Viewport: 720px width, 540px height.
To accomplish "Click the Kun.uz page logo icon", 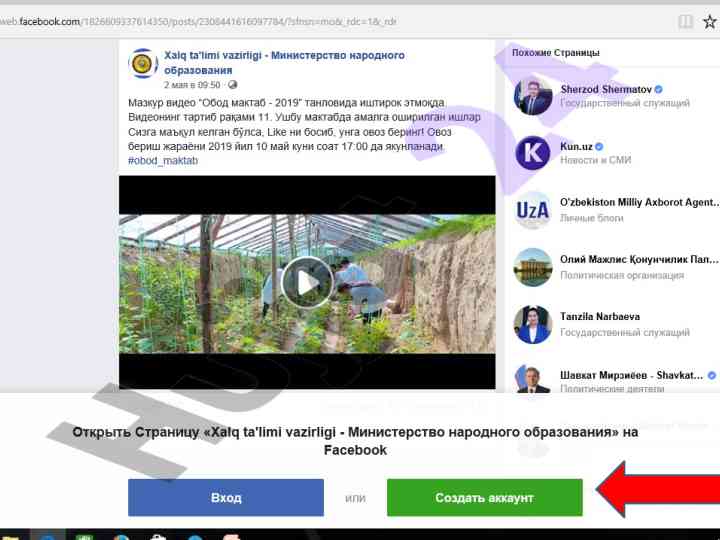I will 533,153.
